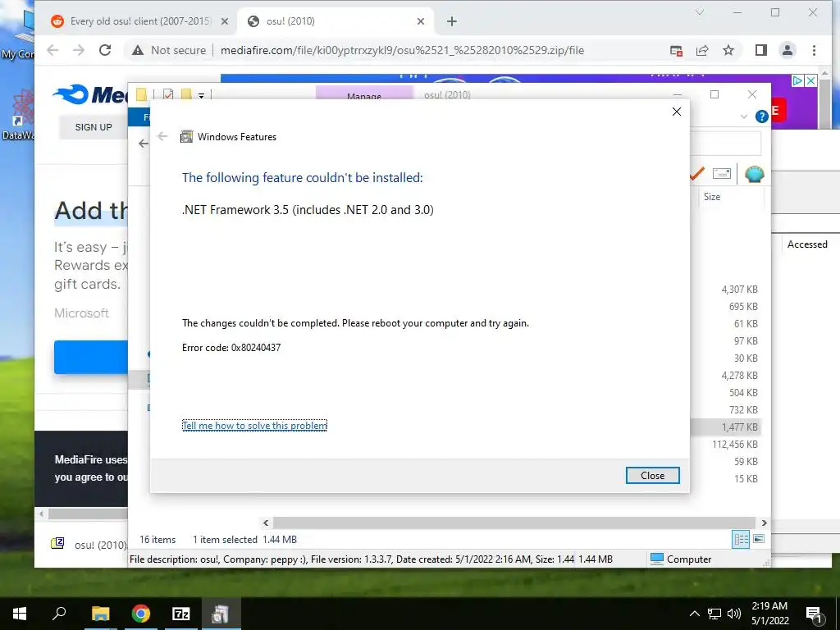Open the network status tray icon
Viewport: 840px width, 630px height.
coord(714,614)
